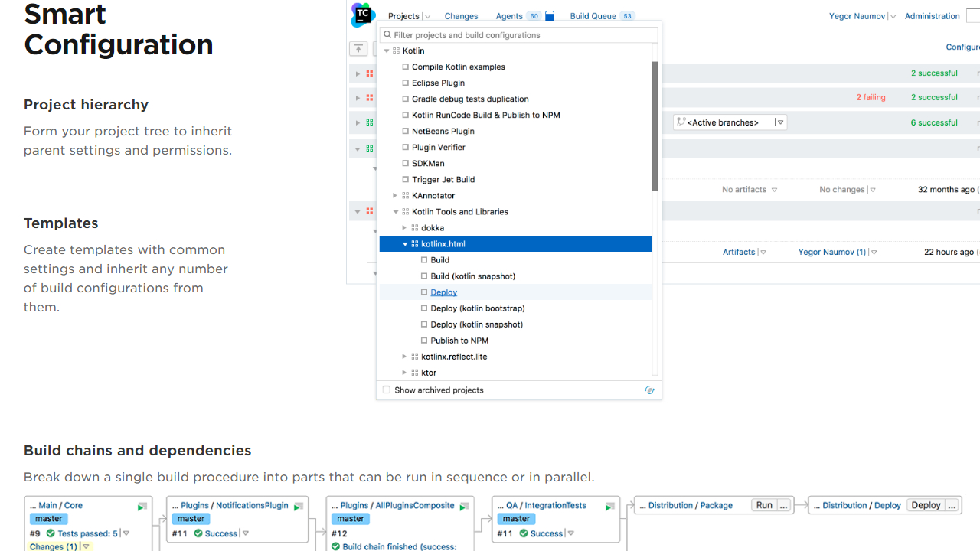The height and width of the screenshot is (551, 980).
Task: Click the run status icon on Main / Core
Action: pos(142,507)
